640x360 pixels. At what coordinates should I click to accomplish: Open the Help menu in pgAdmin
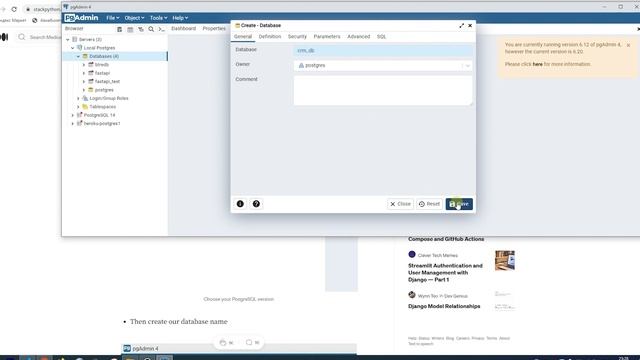tap(180, 18)
